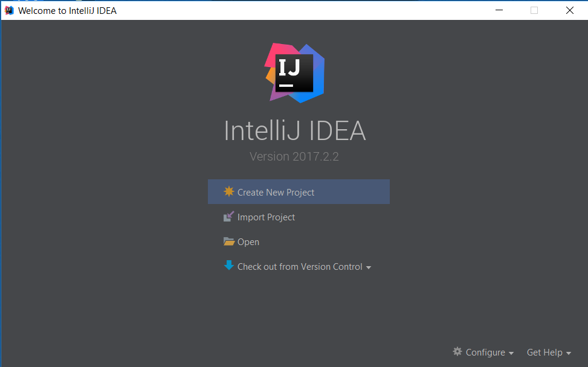The height and width of the screenshot is (367, 588).
Task: Expand the Check out from Version Control dropdown
Action: (369, 266)
